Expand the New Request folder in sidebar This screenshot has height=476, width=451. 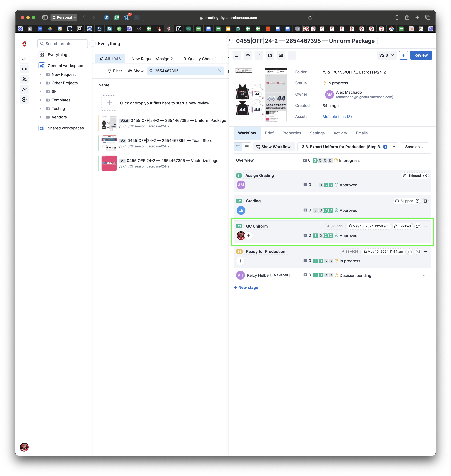coord(41,74)
